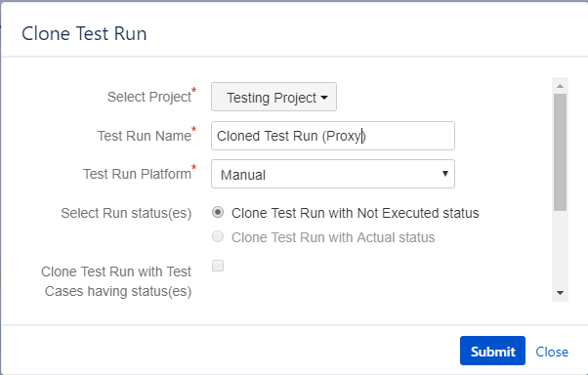The image size is (588, 375).
Task: Close the Clone Test Run dialog
Action: pos(552,352)
